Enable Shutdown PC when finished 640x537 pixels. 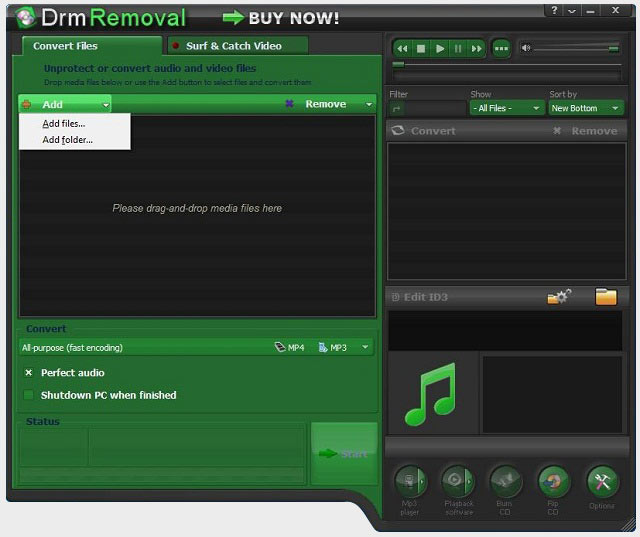click(29, 395)
